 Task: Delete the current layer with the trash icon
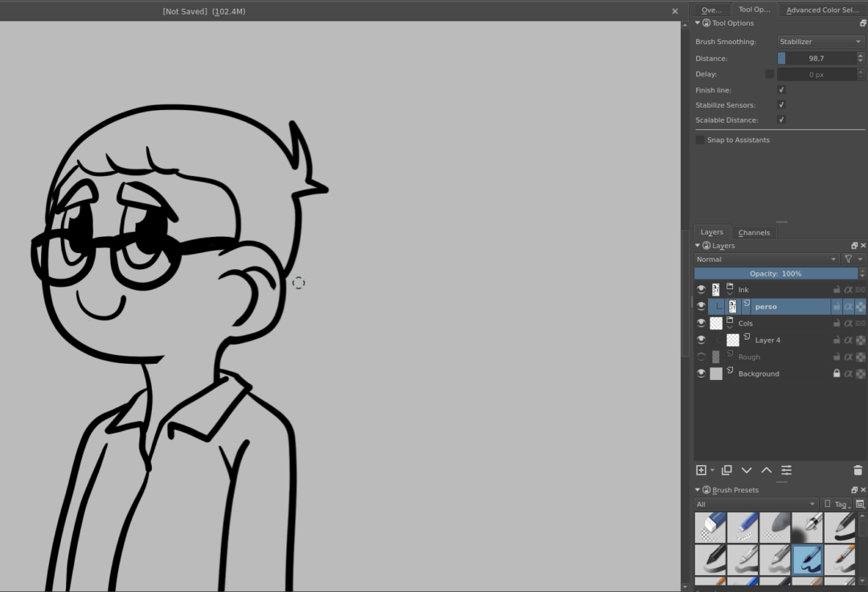(x=857, y=470)
